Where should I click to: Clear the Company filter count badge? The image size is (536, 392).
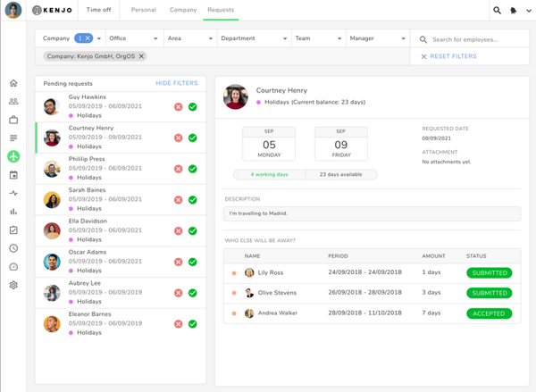88,38
